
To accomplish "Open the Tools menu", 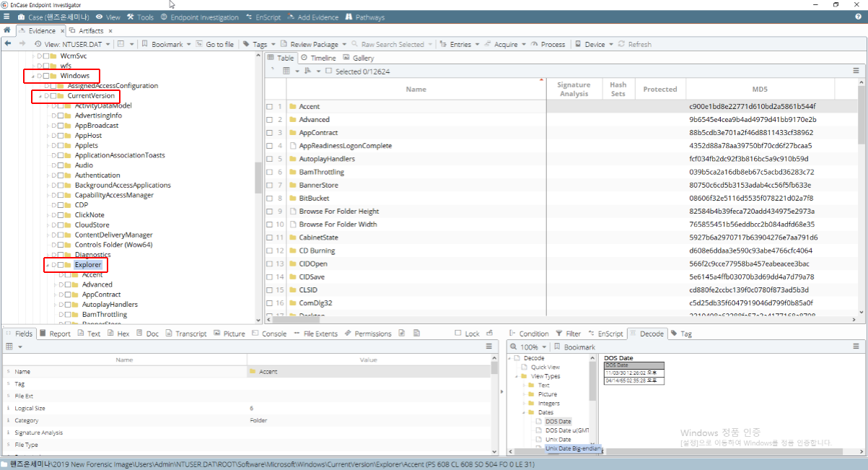I will click(x=140, y=17).
